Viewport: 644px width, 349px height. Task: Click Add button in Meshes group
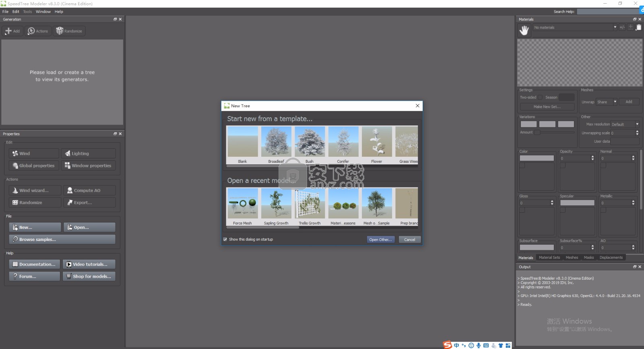coord(629,102)
